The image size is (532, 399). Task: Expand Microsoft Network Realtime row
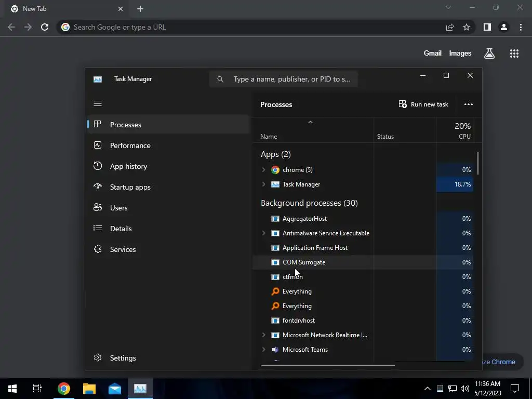pos(263,335)
